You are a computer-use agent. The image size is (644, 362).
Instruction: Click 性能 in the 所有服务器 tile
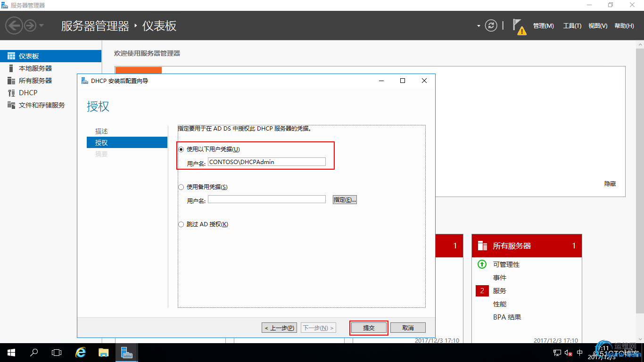500,304
